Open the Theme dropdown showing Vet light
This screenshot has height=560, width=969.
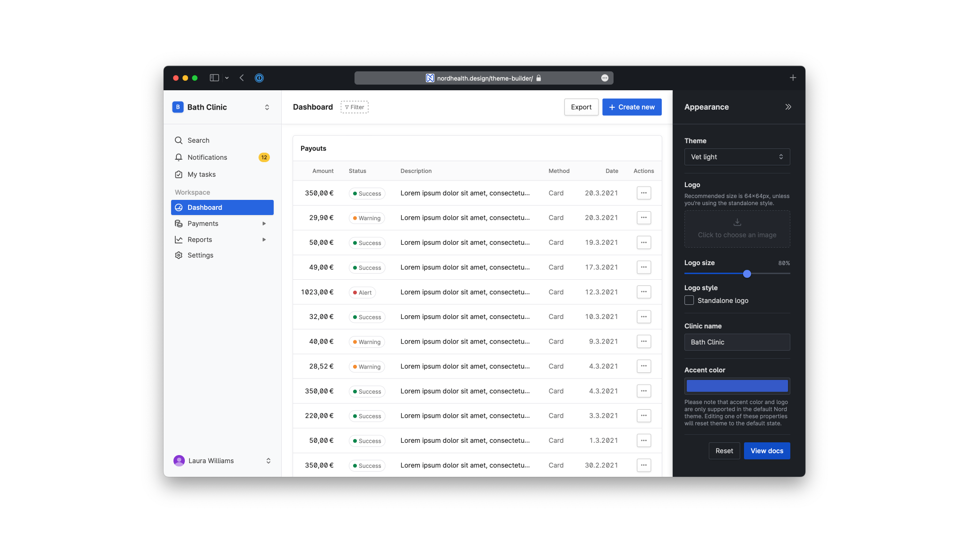[737, 156]
